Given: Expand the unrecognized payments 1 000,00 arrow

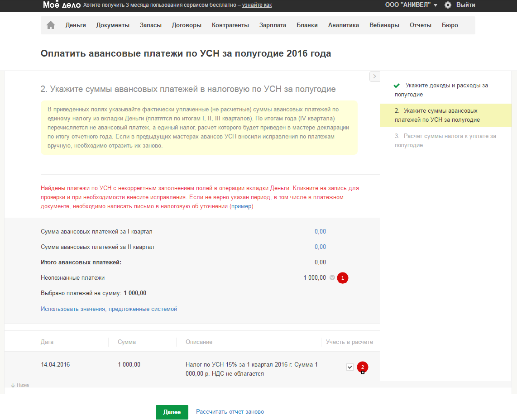Looking at the screenshot, I should 332,278.
